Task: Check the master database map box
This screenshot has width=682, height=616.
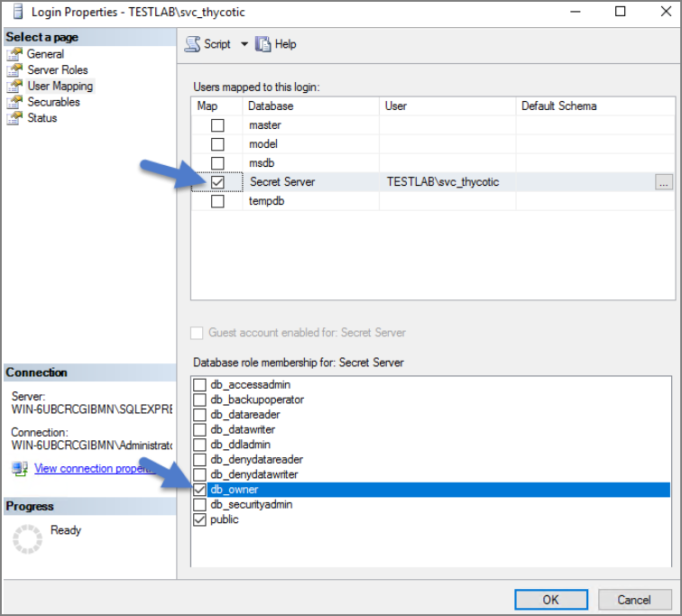Action: click(x=217, y=125)
